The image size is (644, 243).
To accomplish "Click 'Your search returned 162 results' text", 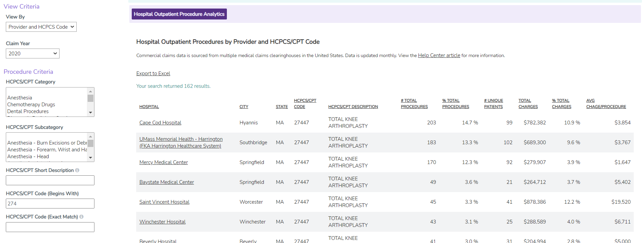I will pyautogui.click(x=173, y=86).
